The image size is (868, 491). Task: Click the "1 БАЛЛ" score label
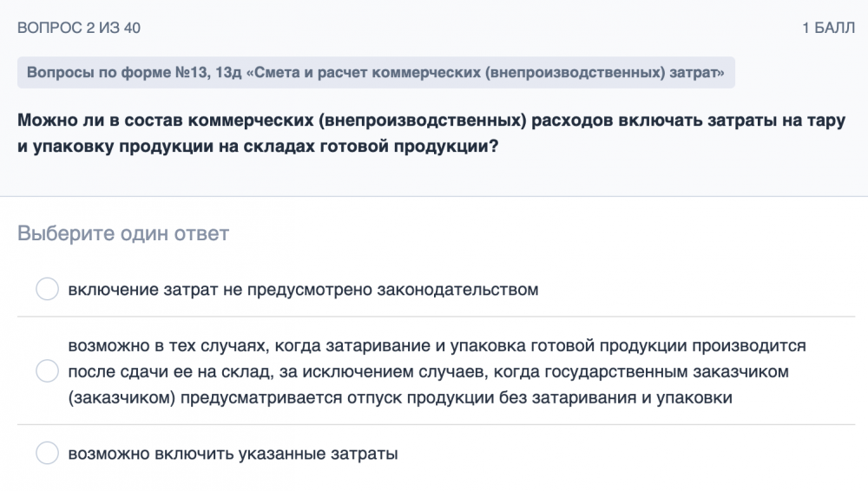[x=828, y=29]
